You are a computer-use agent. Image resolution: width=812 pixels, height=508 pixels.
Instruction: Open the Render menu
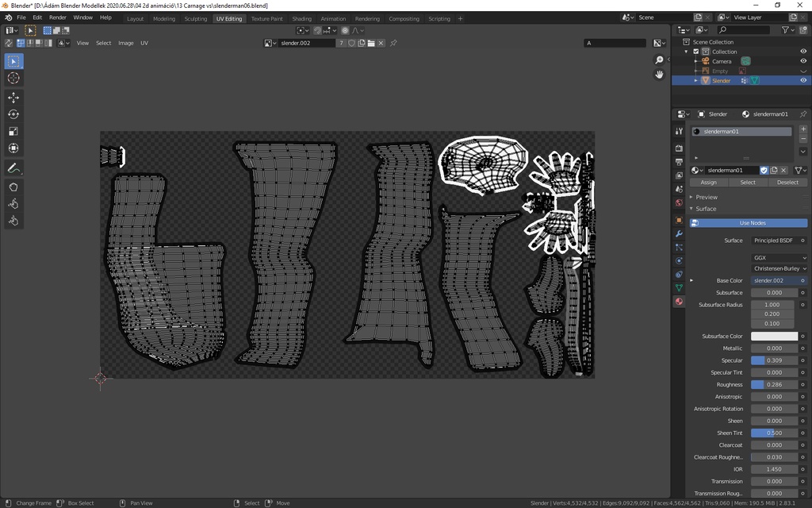click(x=57, y=17)
